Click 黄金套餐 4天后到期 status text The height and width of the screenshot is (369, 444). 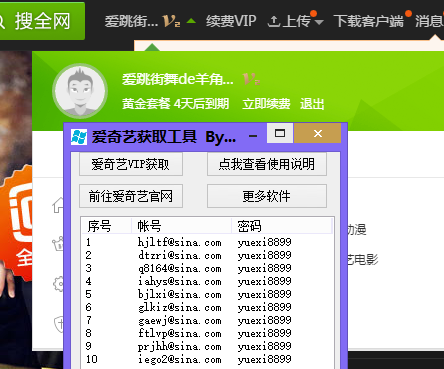[x=175, y=104]
